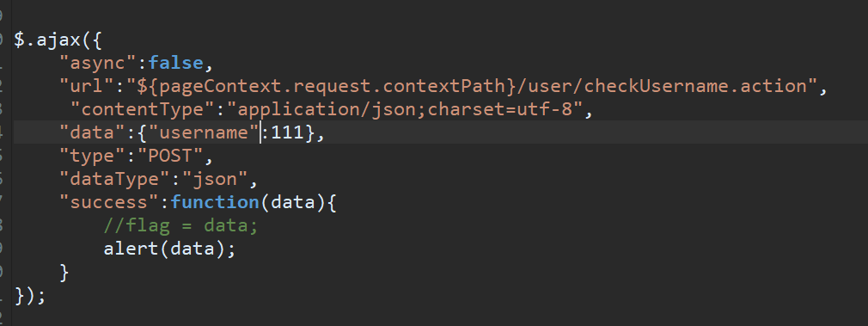
Task: Click the function keyword in success
Action: click(214, 203)
